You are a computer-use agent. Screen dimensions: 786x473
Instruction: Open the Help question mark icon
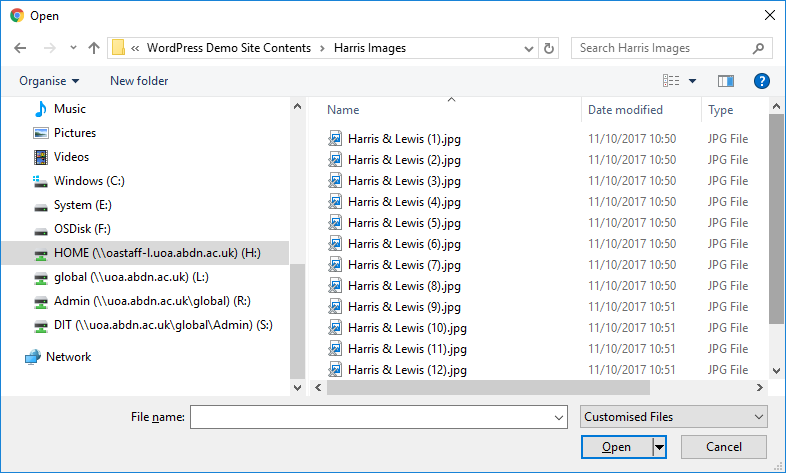761,81
